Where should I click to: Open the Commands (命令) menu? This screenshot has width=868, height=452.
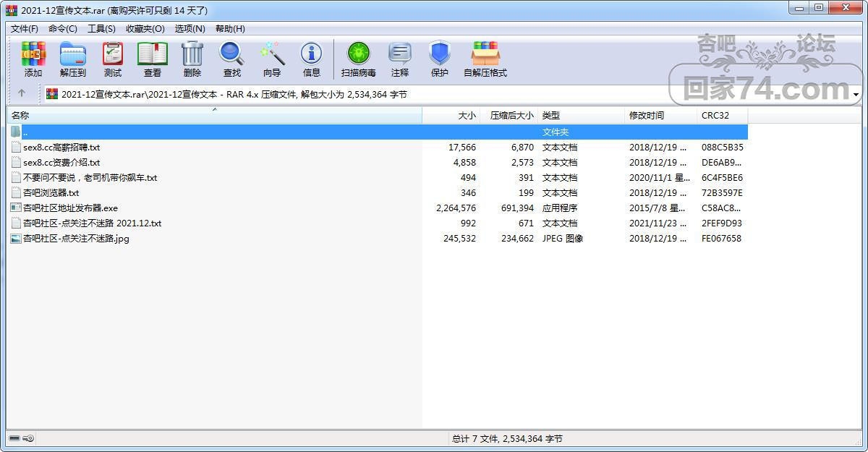tap(63, 28)
